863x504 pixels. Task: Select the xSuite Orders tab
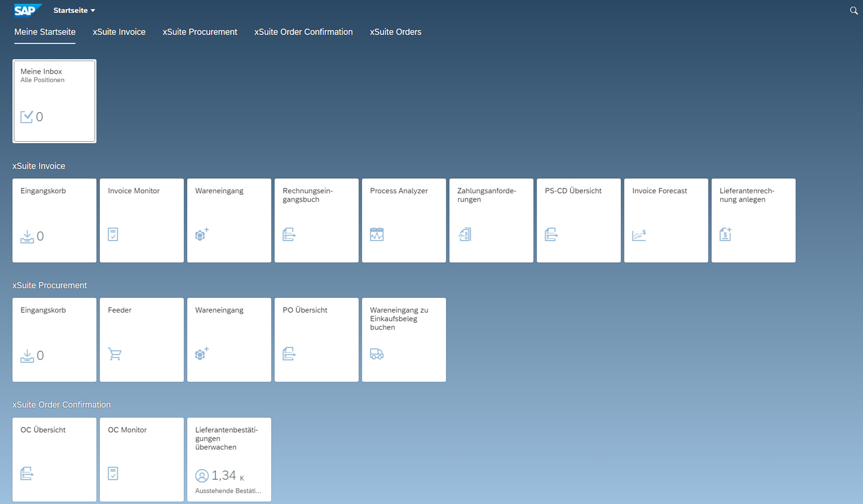(x=395, y=32)
